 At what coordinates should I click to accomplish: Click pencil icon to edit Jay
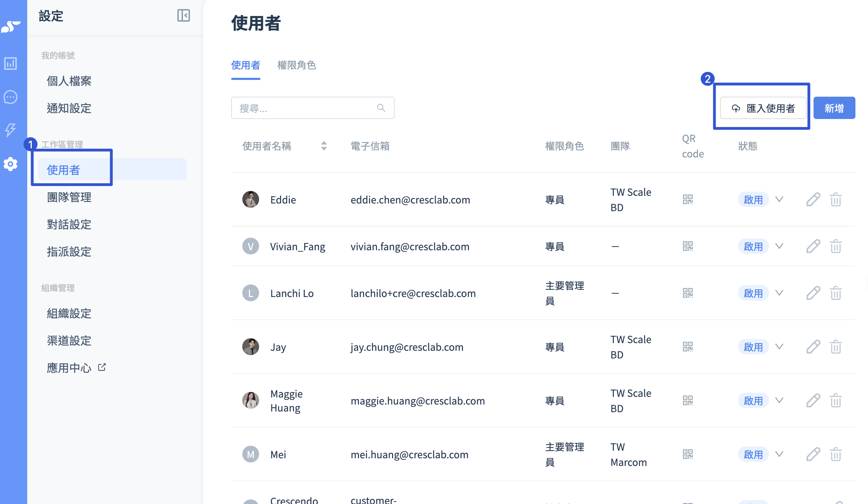tap(813, 347)
